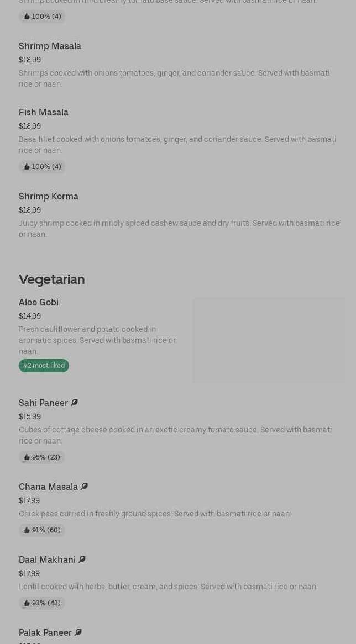
Task: Click the 93% (43) rating badge
Action: pyautogui.click(x=41, y=603)
